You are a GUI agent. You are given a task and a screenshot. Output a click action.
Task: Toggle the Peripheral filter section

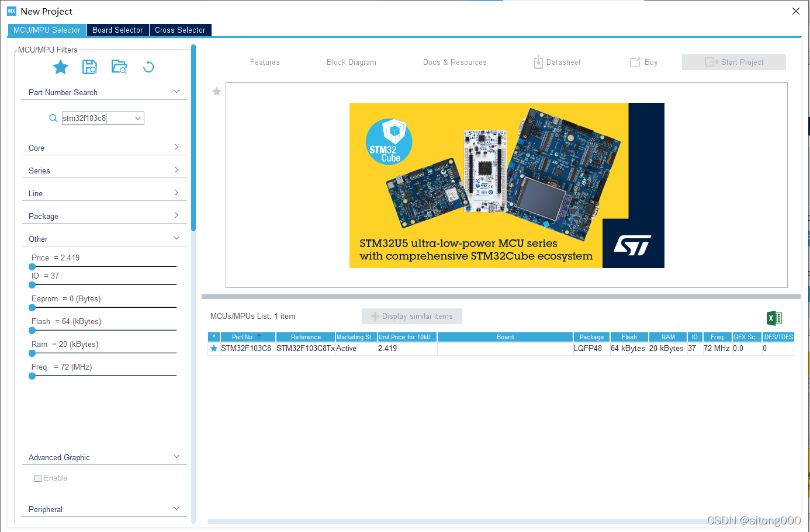pyautogui.click(x=176, y=509)
